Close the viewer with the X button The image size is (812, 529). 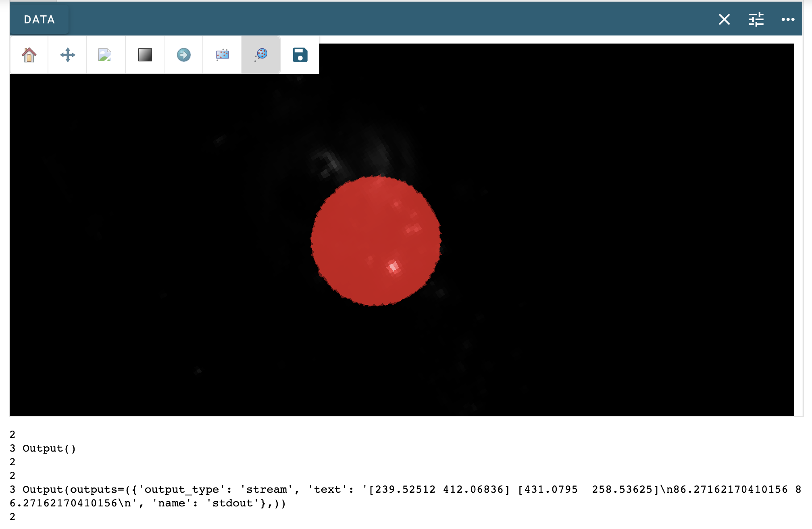point(724,19)
